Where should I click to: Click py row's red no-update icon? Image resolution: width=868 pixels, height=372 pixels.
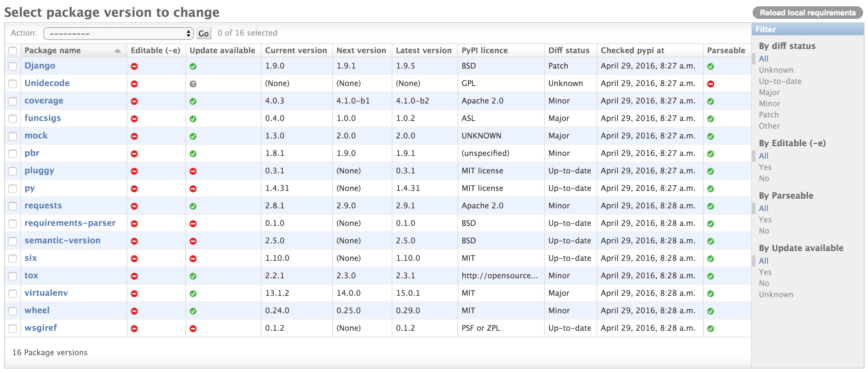coord(193,189)
